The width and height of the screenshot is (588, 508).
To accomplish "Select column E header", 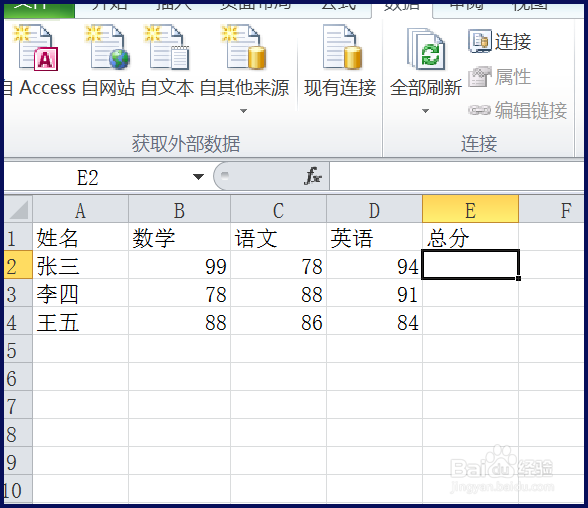I will coord(470,210).
